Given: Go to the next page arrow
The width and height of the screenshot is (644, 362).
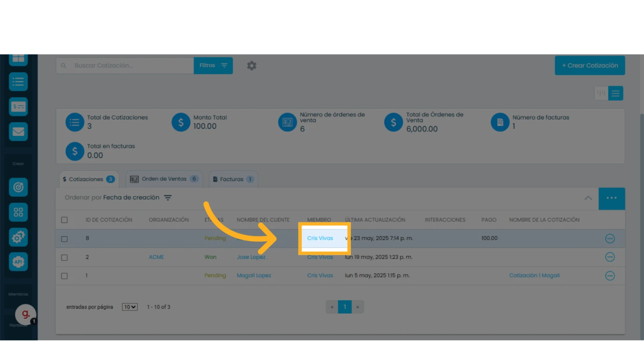Looking at the screenshot, I should (x=358, y=307).
